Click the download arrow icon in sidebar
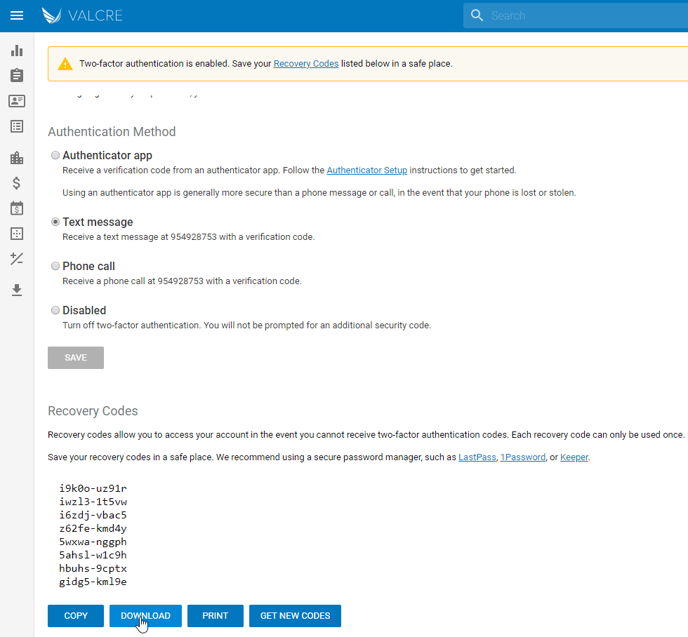Screen dimensions: 688x637 (x=16, y=290)
